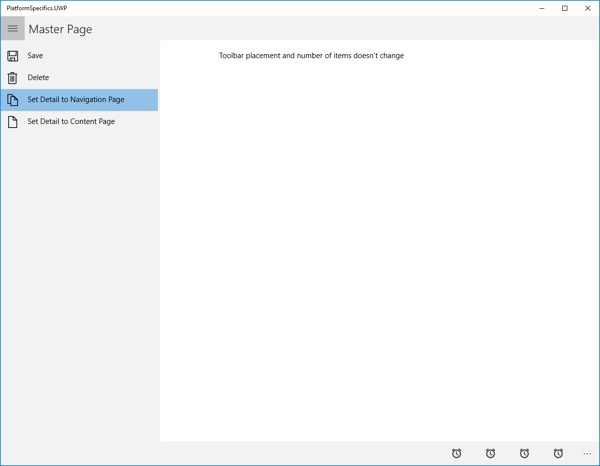Select the Save menu label
The width and height of the screenshot is (600, 466).
click(x=35, y=55)
